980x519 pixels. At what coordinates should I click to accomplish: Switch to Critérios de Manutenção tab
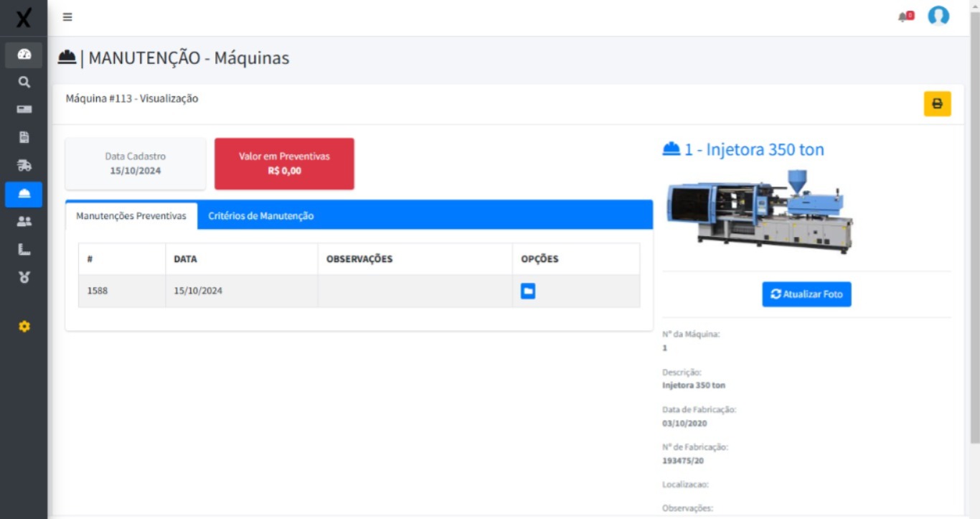[260, 216]
